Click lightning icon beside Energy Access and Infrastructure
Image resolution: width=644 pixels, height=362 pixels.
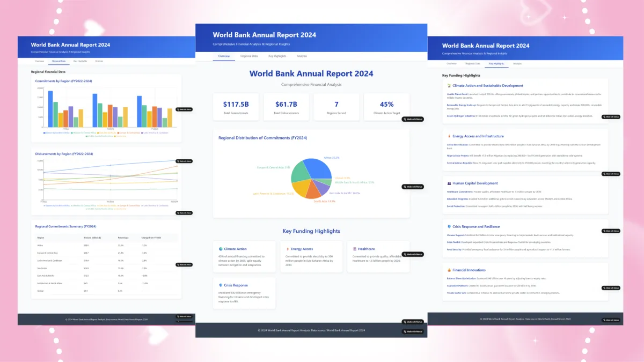click(x=449, y=136)
